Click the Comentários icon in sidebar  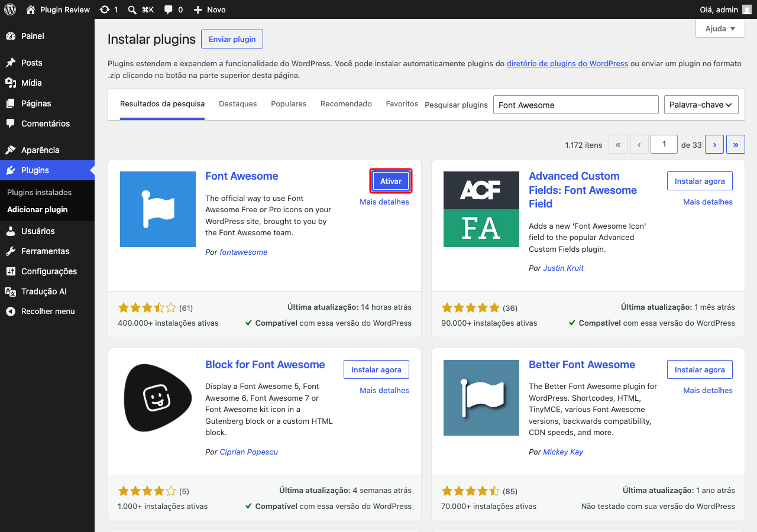(x=11, y=124)
